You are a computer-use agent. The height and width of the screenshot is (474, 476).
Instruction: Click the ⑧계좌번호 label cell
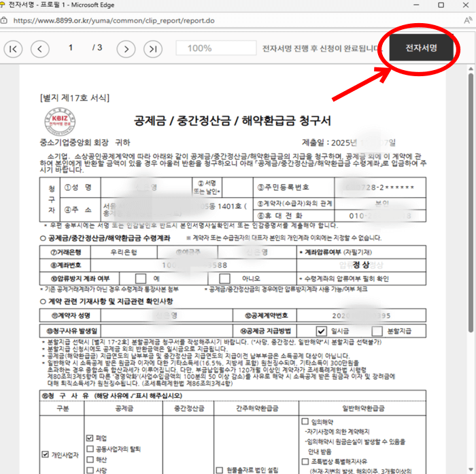tap(65, 265)
